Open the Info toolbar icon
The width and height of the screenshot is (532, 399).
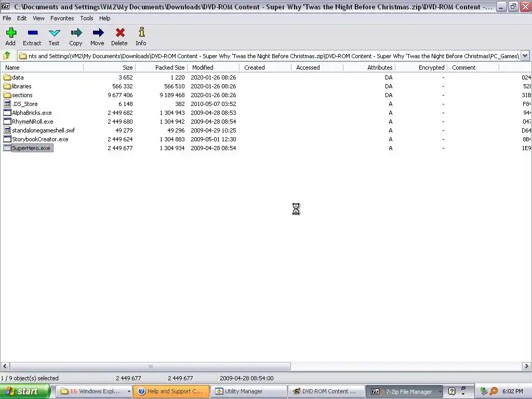[141, 32]
